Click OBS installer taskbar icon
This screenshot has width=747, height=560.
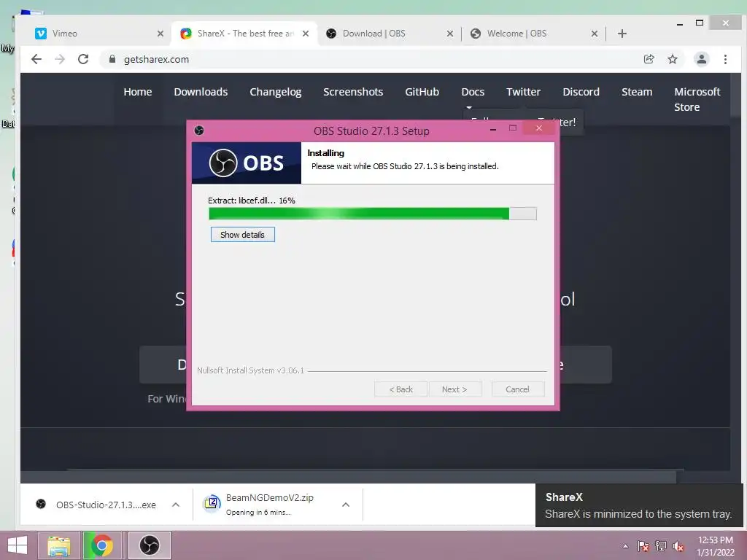(x=149, y=545)
